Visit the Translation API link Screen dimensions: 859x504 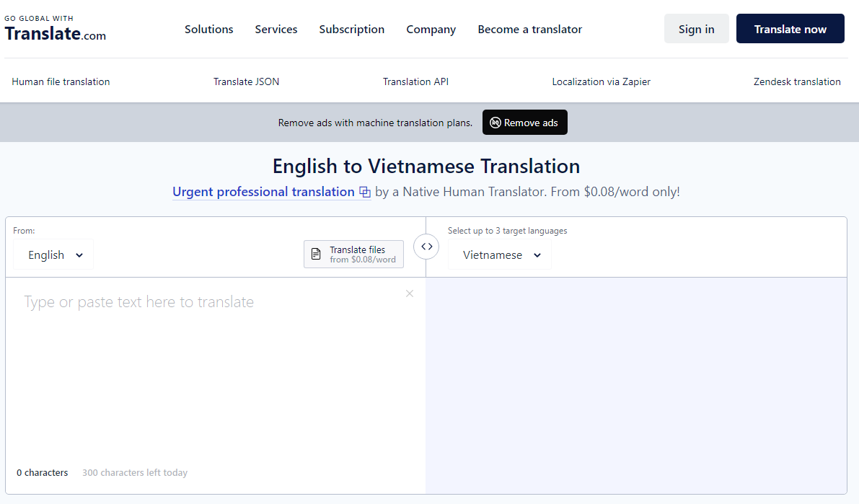[x=415, y=81]
